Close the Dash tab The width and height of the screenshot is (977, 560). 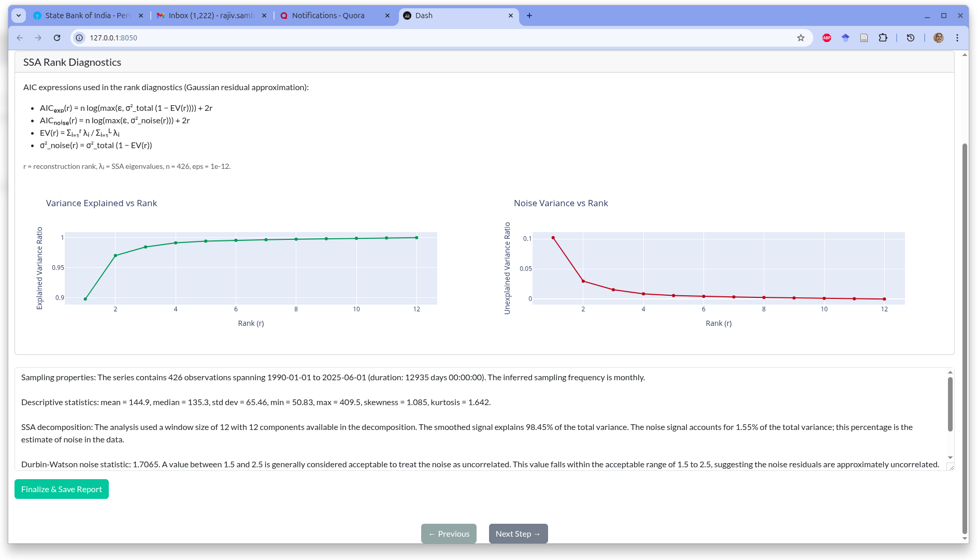click(511, 16)
